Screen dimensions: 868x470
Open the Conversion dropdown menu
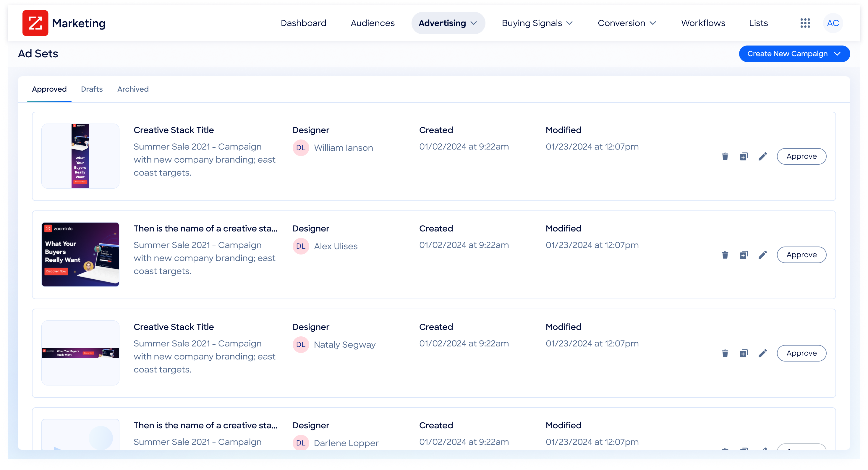coord(627,23)
